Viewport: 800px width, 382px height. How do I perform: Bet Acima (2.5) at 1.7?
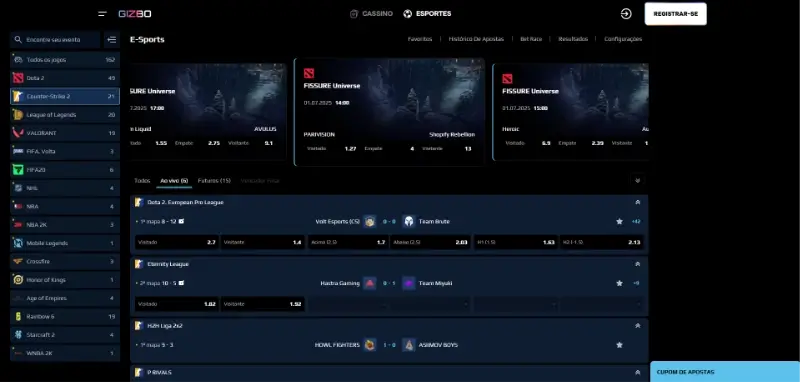[x=348, y=242]
